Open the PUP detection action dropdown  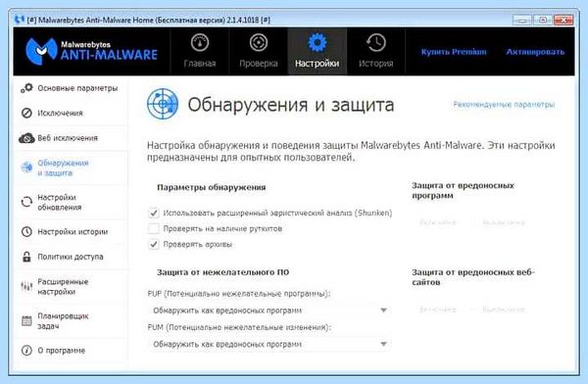click(x=269, y=311)
